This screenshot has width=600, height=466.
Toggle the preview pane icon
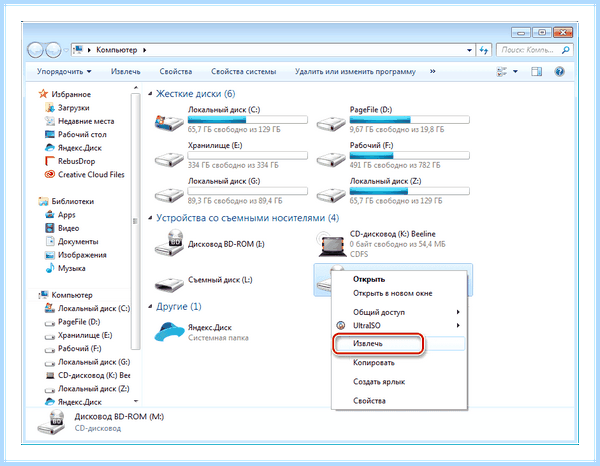[x=536, y=72]
